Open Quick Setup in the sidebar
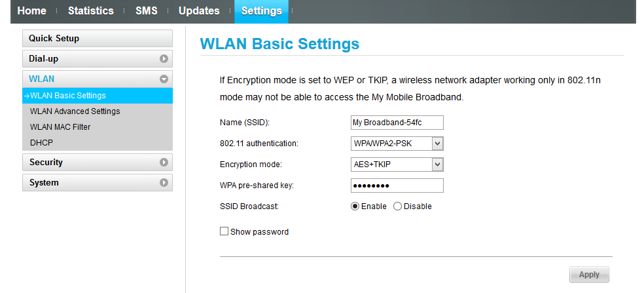 tap(97, 39)
